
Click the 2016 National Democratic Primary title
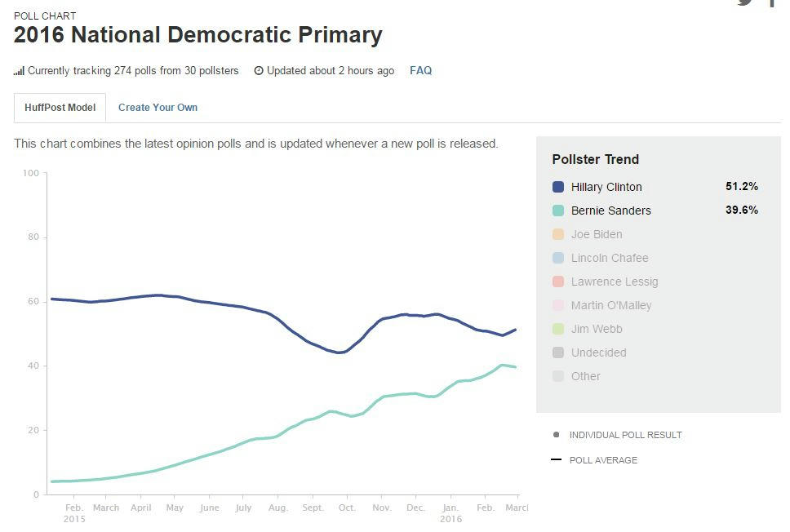pyautogui.click(x=198, y=35)
